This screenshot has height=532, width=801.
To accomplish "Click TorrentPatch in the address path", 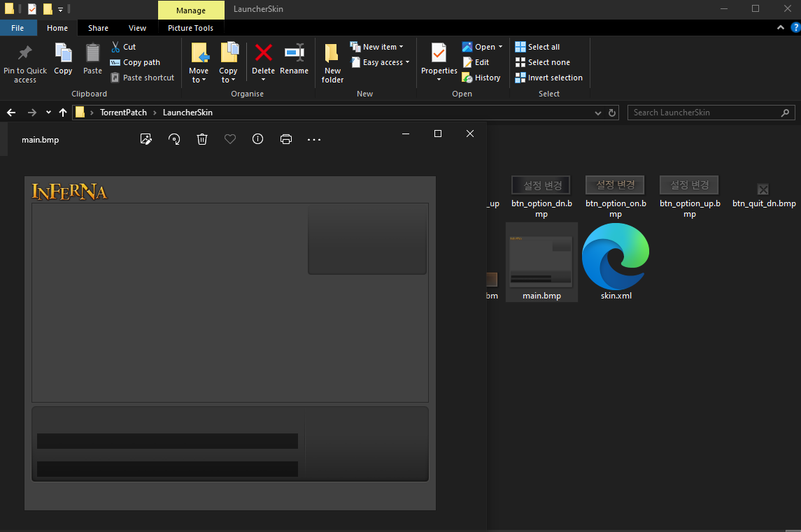I will tap(123, 113).
